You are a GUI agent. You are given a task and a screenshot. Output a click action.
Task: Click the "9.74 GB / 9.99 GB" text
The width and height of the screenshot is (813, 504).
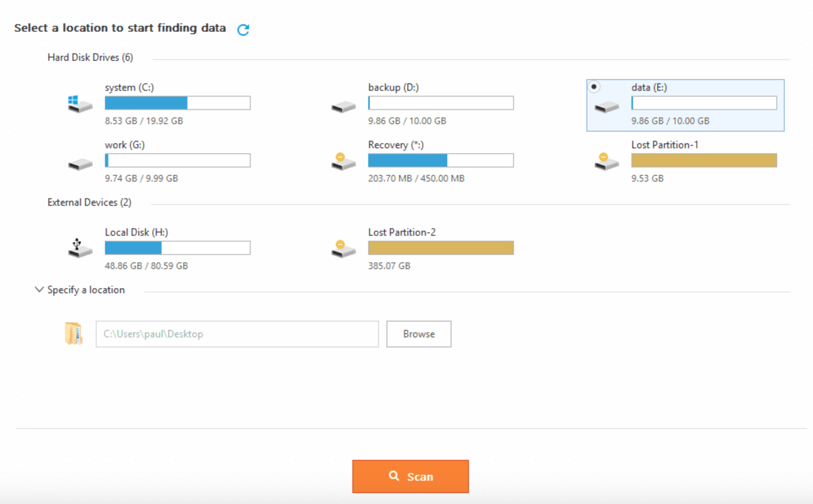141,178
